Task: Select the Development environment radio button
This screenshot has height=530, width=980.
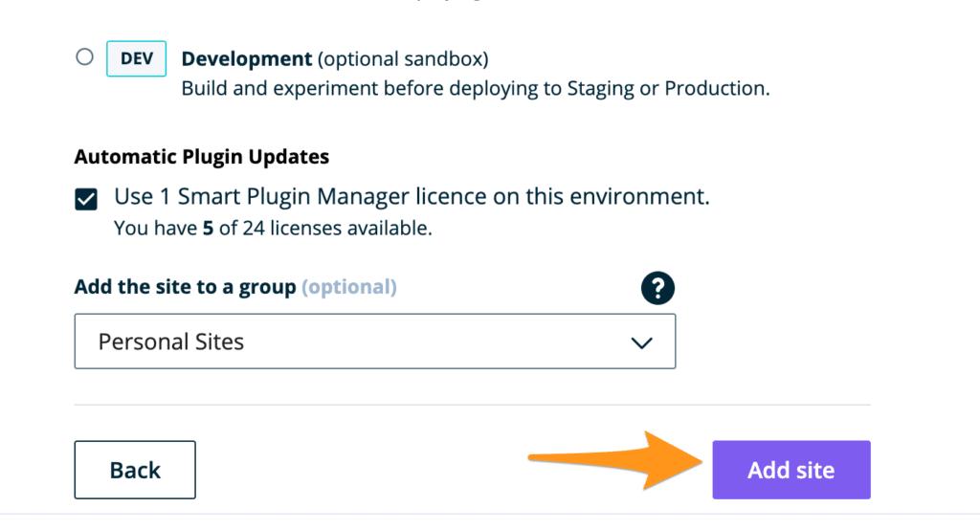Action: tap(84, 57)
